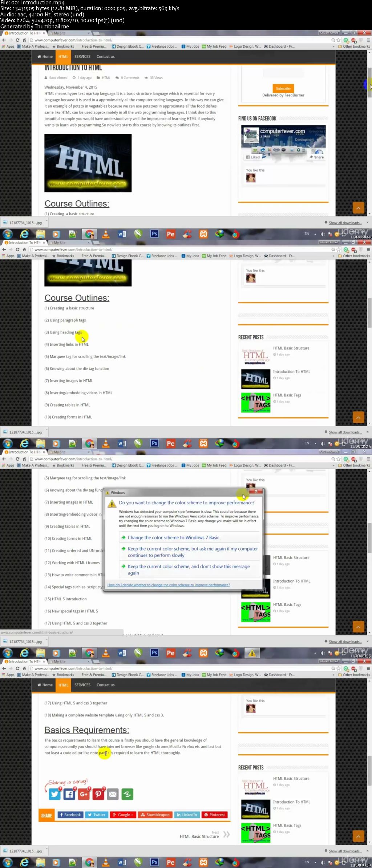Choose Change the color scheme to Windows 7 Basic
The height and width of the screenshot is (868, 372).
[x=190, y=537]
